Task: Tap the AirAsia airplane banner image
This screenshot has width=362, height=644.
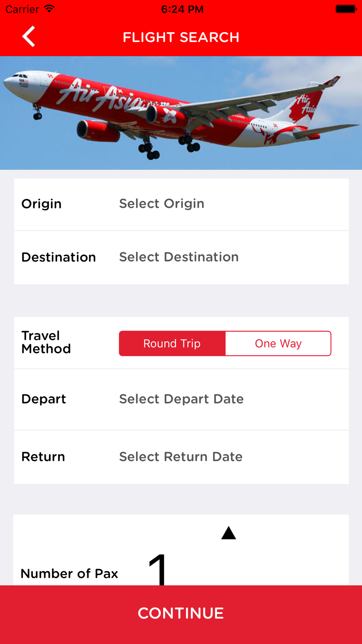Action: [181, 113]
